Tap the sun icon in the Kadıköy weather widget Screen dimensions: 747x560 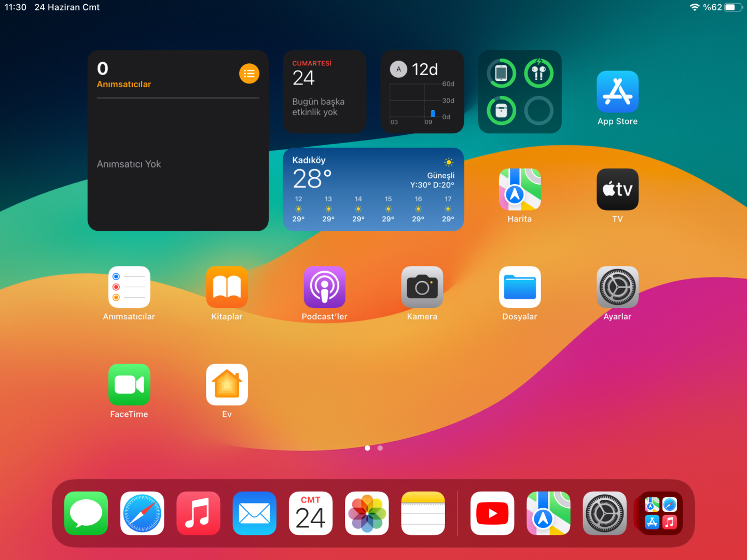click(449, 162)
